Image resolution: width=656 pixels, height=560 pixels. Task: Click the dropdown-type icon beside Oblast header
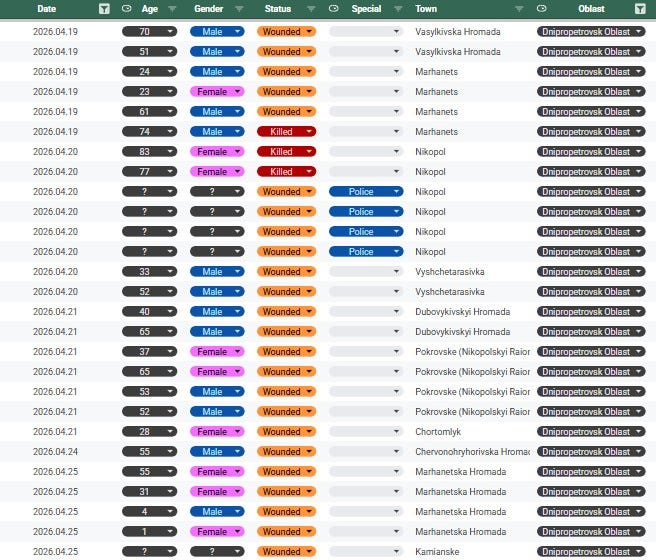click(541, 8)
